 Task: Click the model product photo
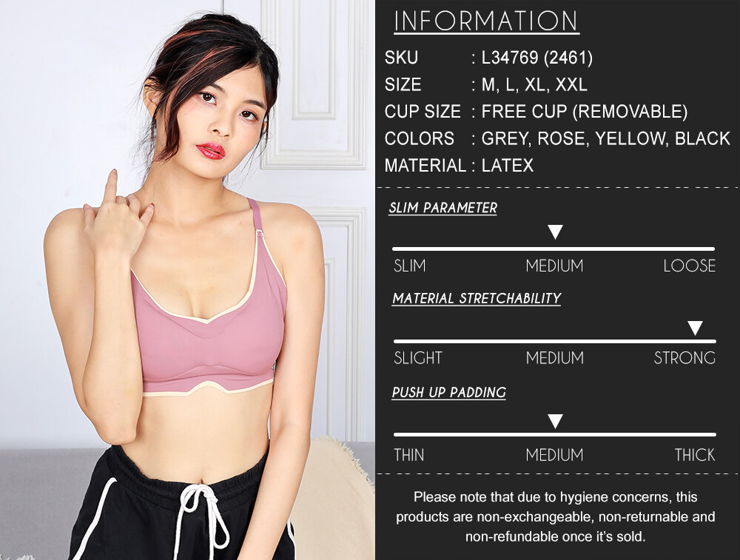click(x=187, y=280)
